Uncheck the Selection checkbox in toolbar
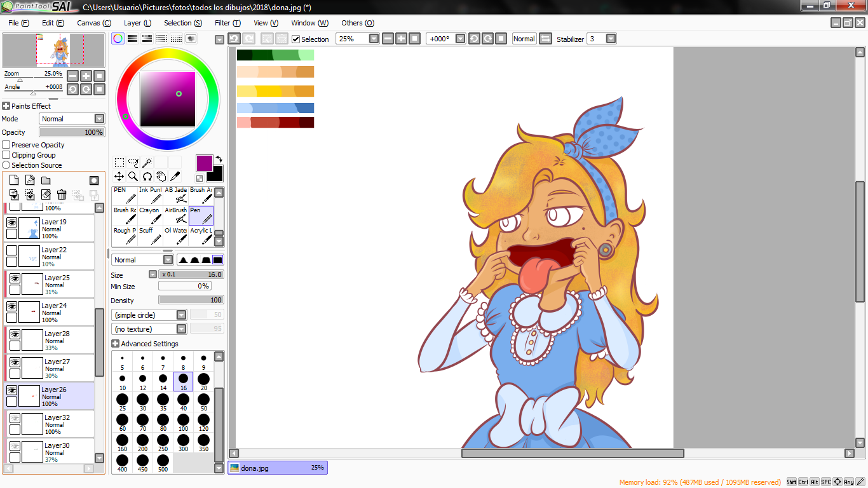This screenshot has height=488, width=868. 295,39
